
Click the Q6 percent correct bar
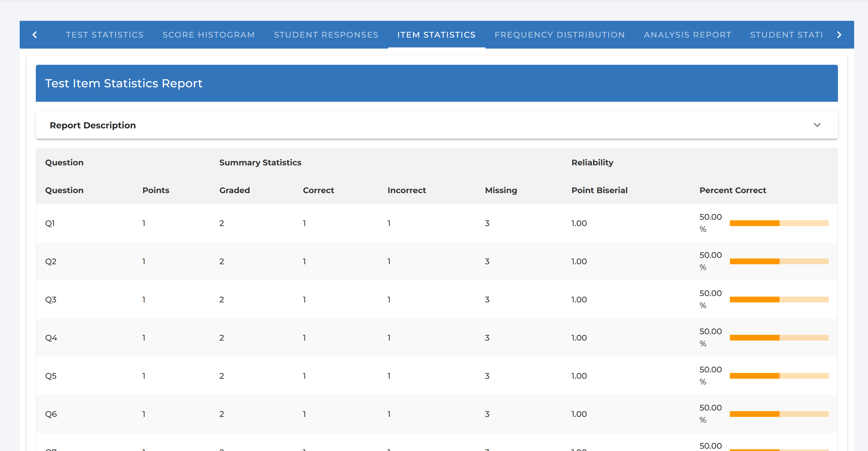coord(779,414)
